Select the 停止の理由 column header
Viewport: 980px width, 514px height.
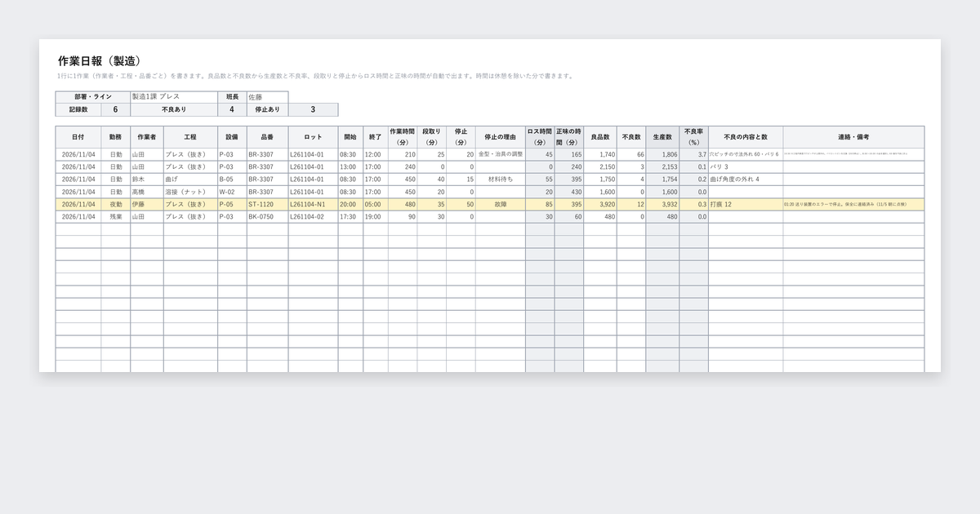click(501, 137)
